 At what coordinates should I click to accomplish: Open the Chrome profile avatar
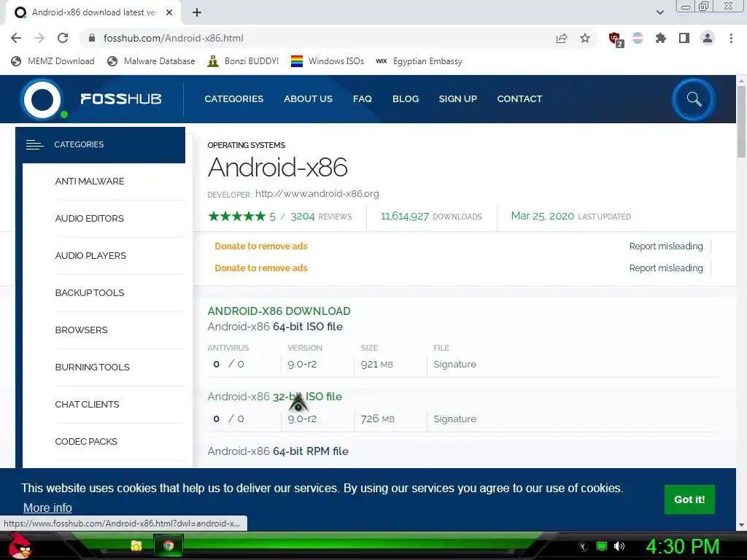point(708,38)
